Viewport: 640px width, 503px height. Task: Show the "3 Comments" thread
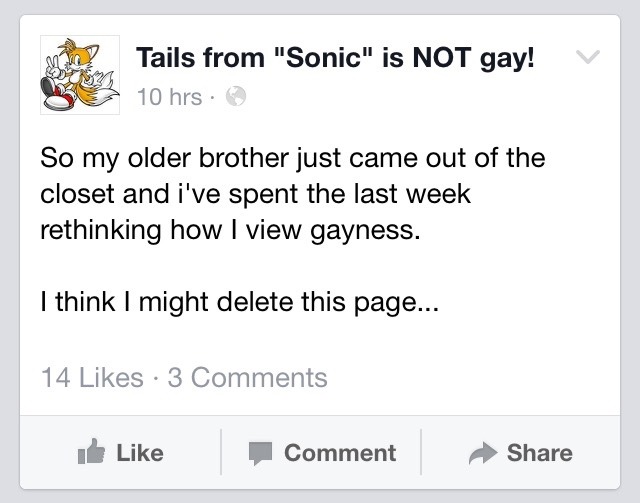pyautogui.click(x=247, y=377)
